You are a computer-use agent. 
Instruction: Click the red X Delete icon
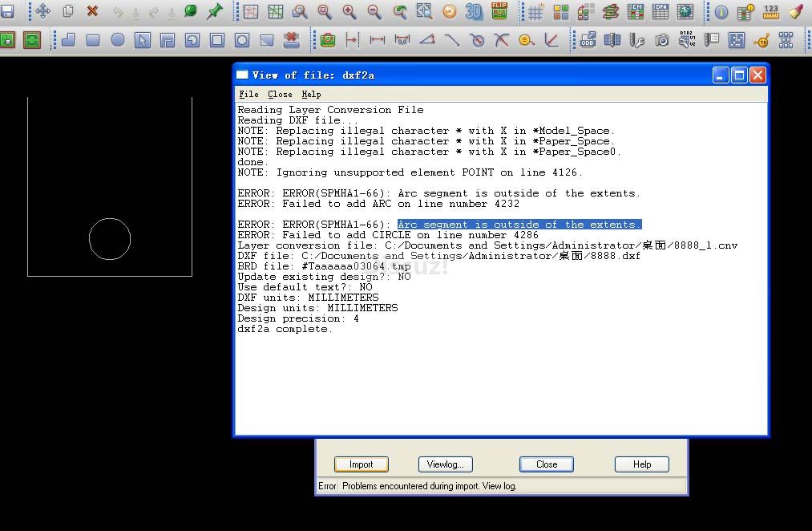pyautogui.click(x=92, y=11)
